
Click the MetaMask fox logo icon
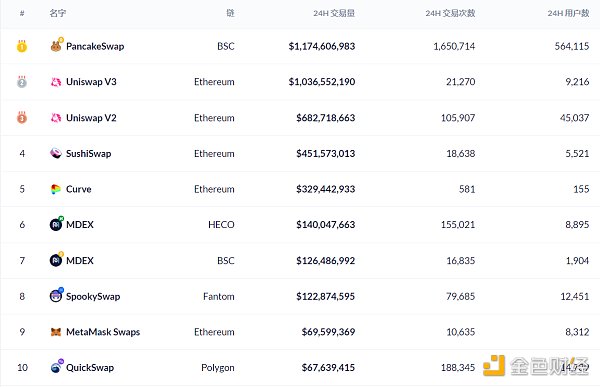56,332
